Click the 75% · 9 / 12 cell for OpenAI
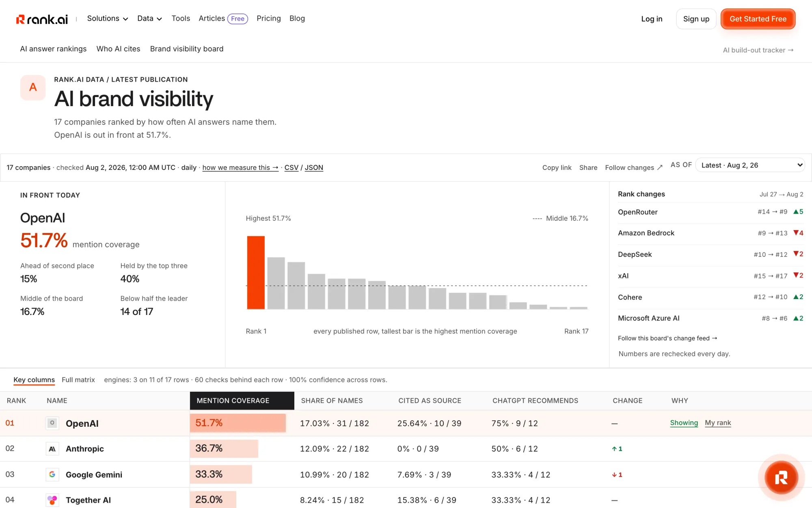The image size is (812, 508). pyautogui.click(x=514, y=423)
